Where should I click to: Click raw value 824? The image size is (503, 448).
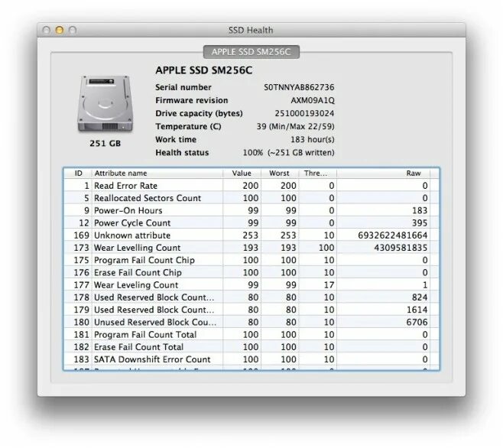pos(420,297)
